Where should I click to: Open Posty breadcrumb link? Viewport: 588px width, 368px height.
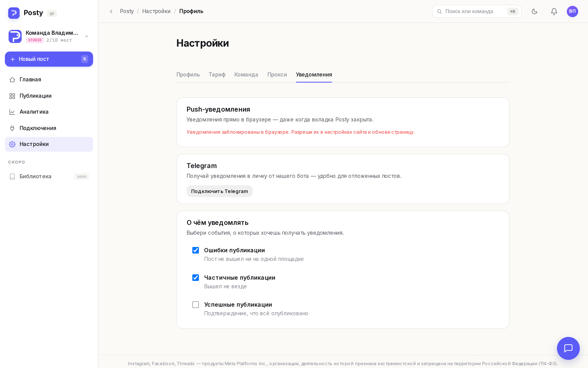tap(127, 11)
